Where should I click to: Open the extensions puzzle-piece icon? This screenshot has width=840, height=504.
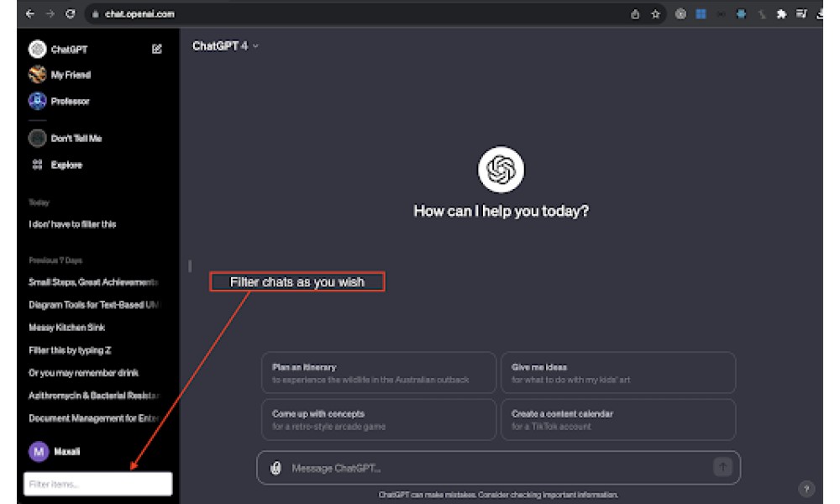pyautogui.click(x=781, y=14)
